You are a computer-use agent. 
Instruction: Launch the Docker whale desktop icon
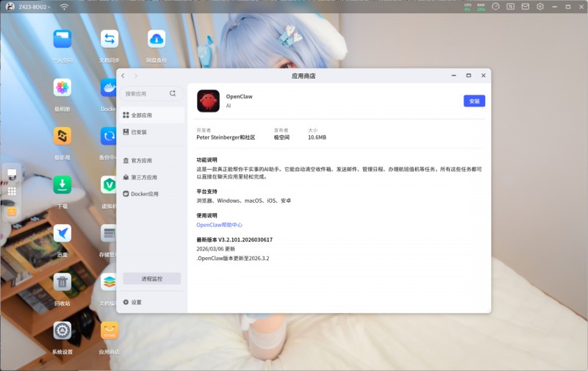(x=108, y=87)
